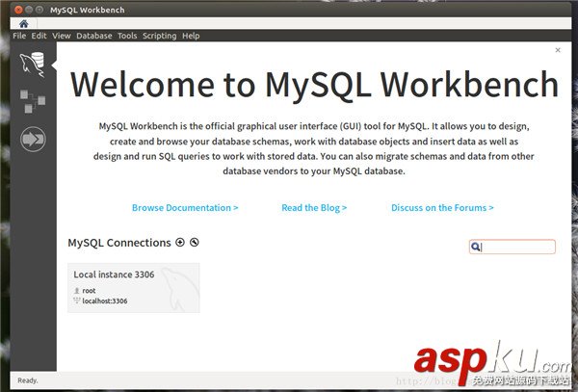Open the View menu

click(x=62, y=36)
